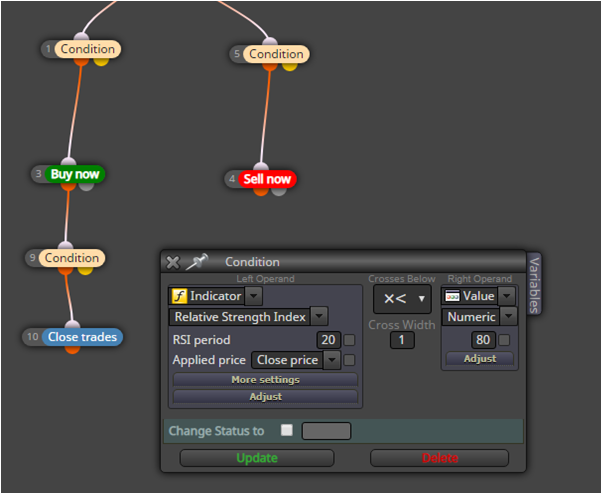Click the yellow output connector of Condition 1
The width and height of the screenshot is (602, 494).
pos(101,61)
